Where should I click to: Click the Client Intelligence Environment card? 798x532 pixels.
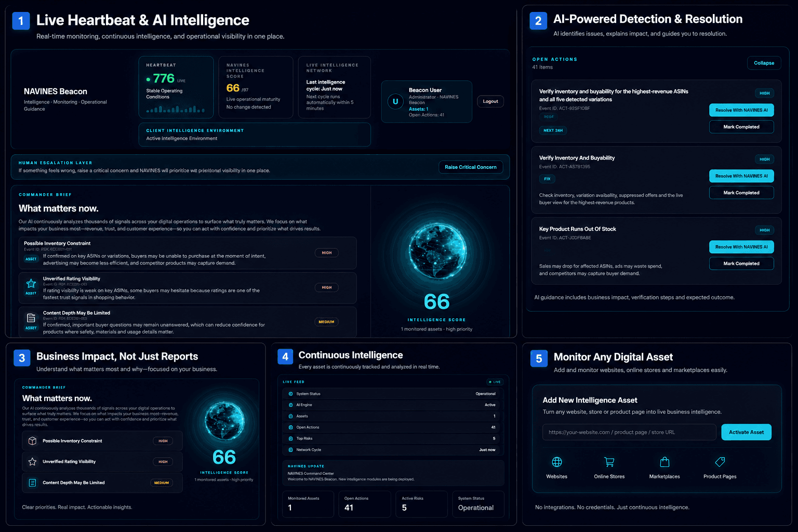[x=255, y=135]
